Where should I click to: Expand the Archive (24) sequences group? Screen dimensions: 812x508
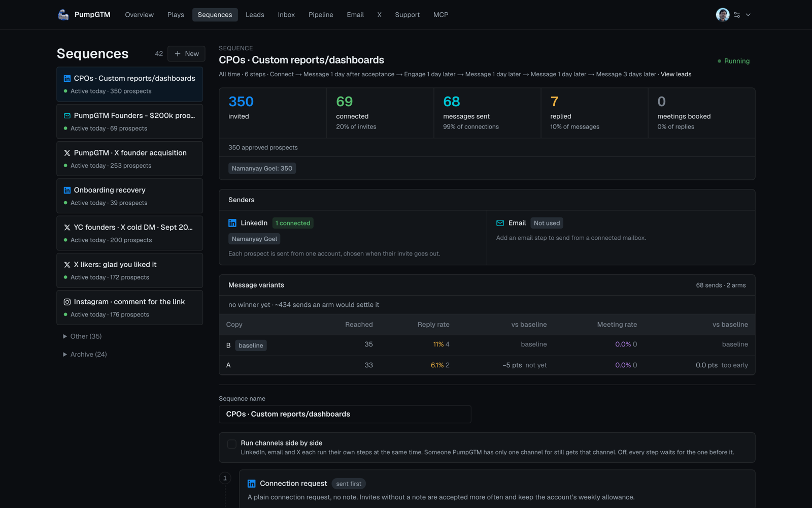click(85, 355)
